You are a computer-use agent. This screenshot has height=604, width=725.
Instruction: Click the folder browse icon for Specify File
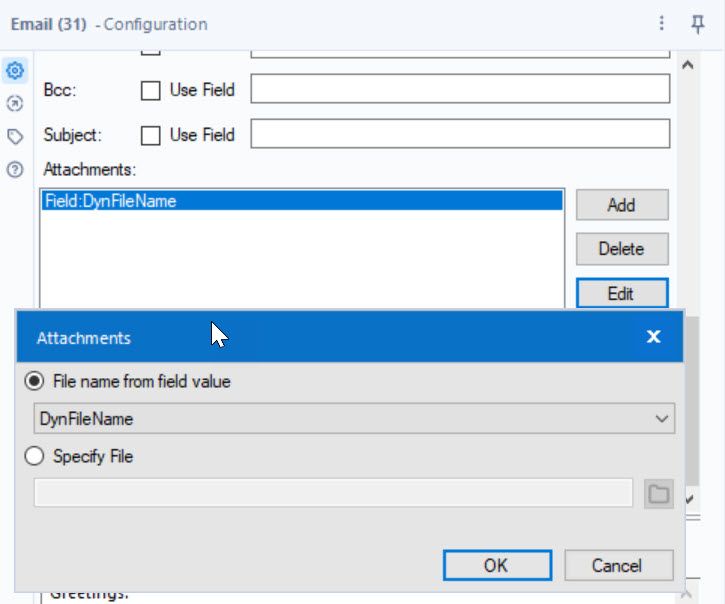[658, 493]
